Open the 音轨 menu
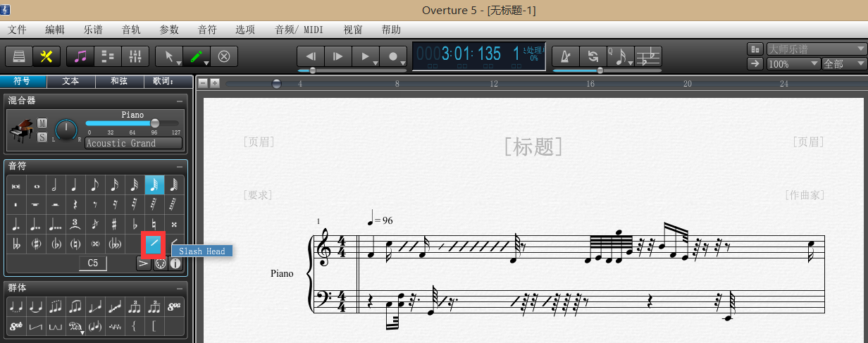This screenshot has width=868, height=343. [131, 30]
